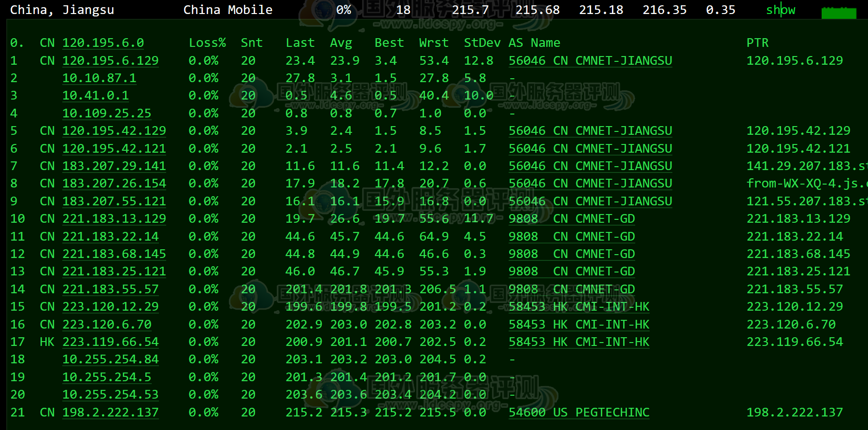Open IP link 223.120.6.70 in hop 16
The image size is (868, 430).
point(107,325)
